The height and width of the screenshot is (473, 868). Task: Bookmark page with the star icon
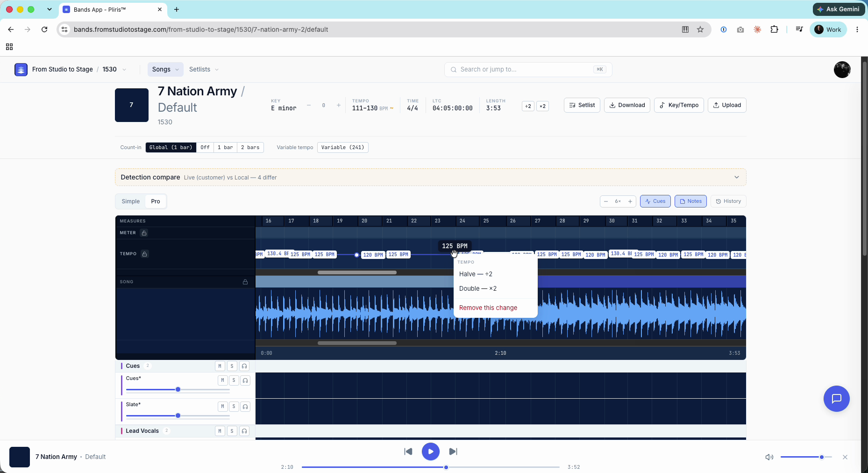tap(700, 29)
